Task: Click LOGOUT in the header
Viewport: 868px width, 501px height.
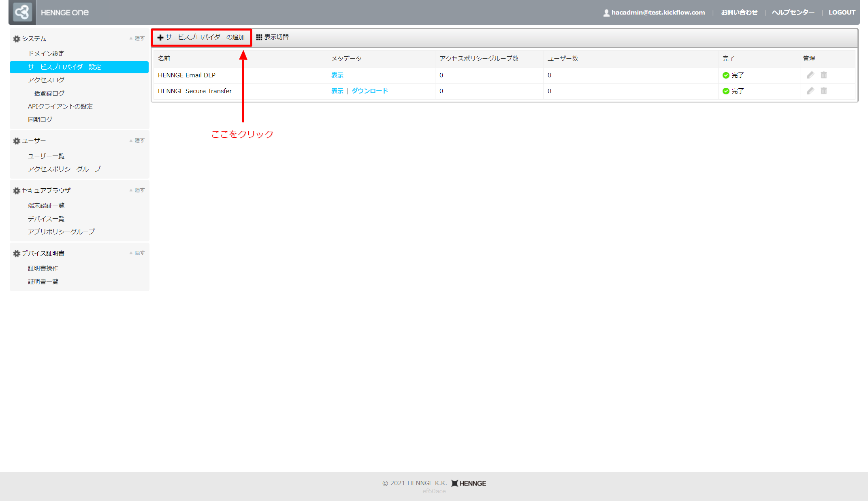Action: pos(842,12)
